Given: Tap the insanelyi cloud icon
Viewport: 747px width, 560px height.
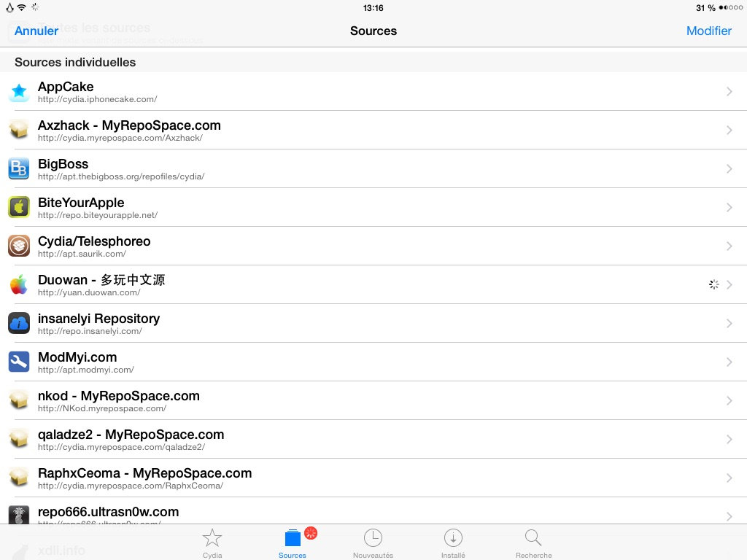Looking at the screenshot, I should [x=19, y=323].
